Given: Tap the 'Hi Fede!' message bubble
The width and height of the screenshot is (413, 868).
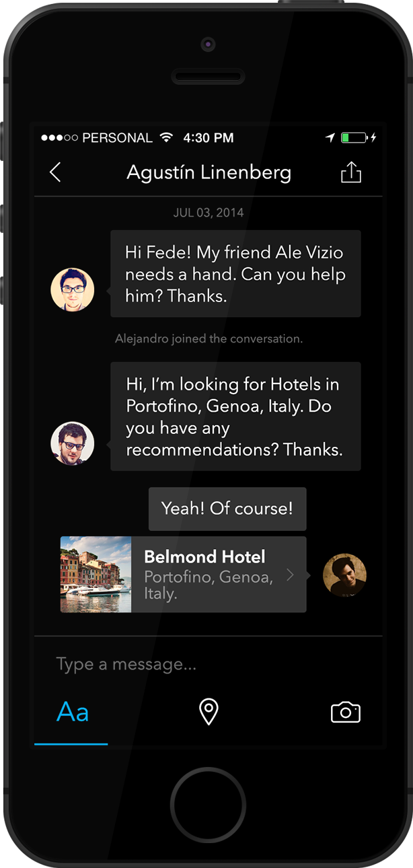Looking at the screenshot, I should pyautogui.click(x=235, y=274).
